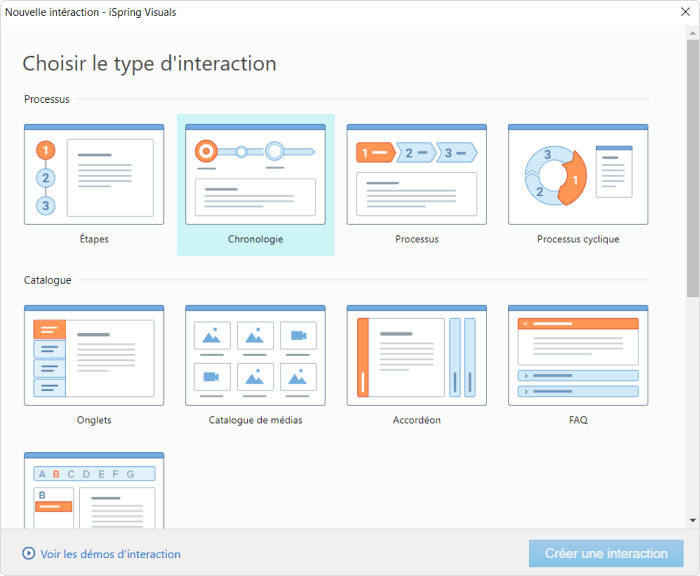Image resolution: width=700 pixels, height=576 pixels.
Task: Close the Nouvelle interaction dialog
Action: (x=685, y=12)
